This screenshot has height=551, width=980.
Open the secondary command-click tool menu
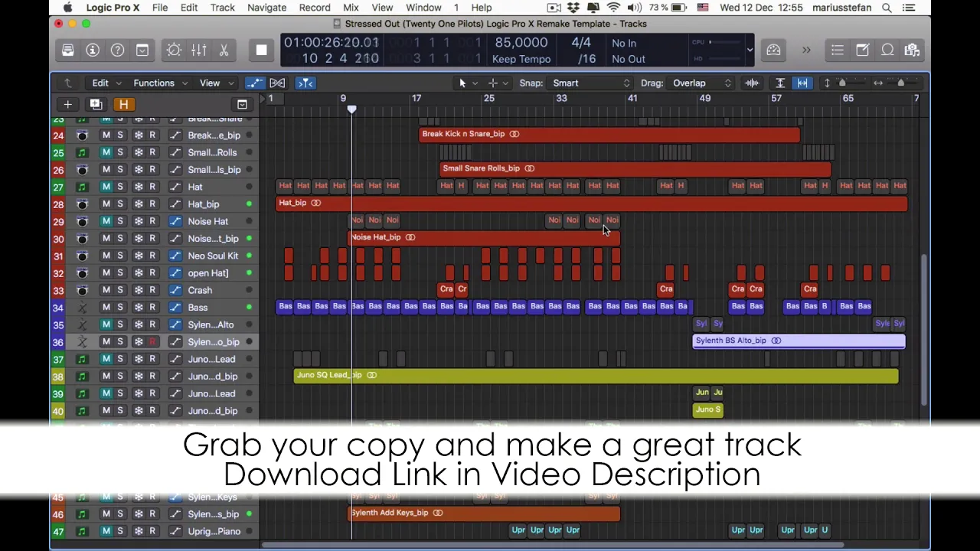click(x=498, y=83)
